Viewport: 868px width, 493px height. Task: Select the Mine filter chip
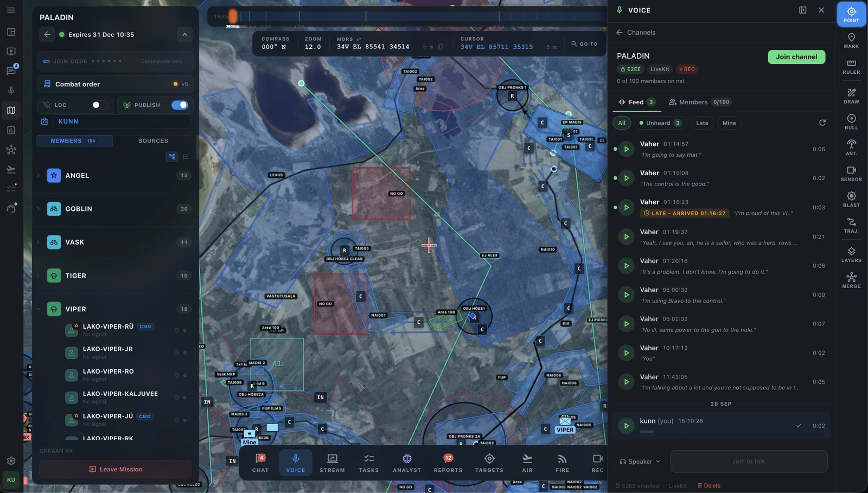(x=729, y=123)
